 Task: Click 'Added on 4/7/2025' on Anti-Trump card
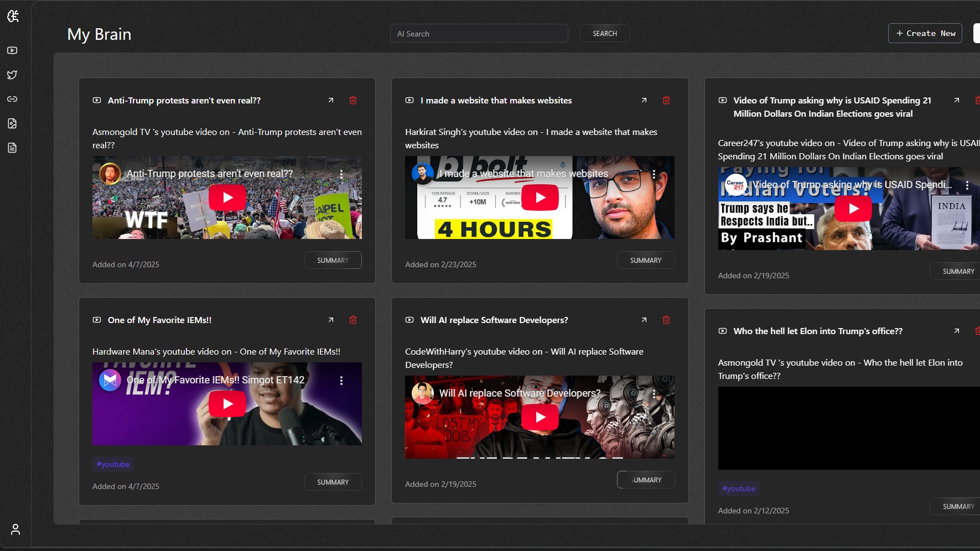click(126, 264)
